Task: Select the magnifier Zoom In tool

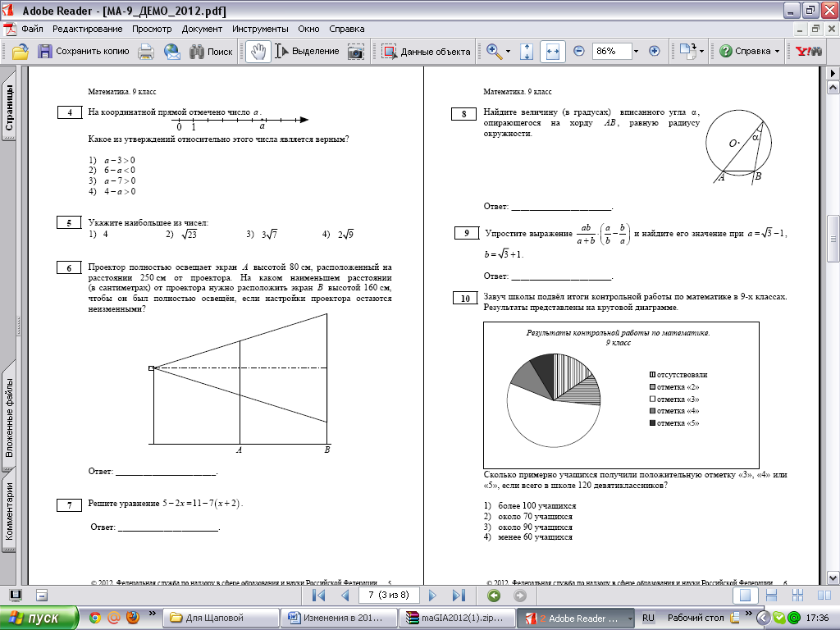Action: 494,52
